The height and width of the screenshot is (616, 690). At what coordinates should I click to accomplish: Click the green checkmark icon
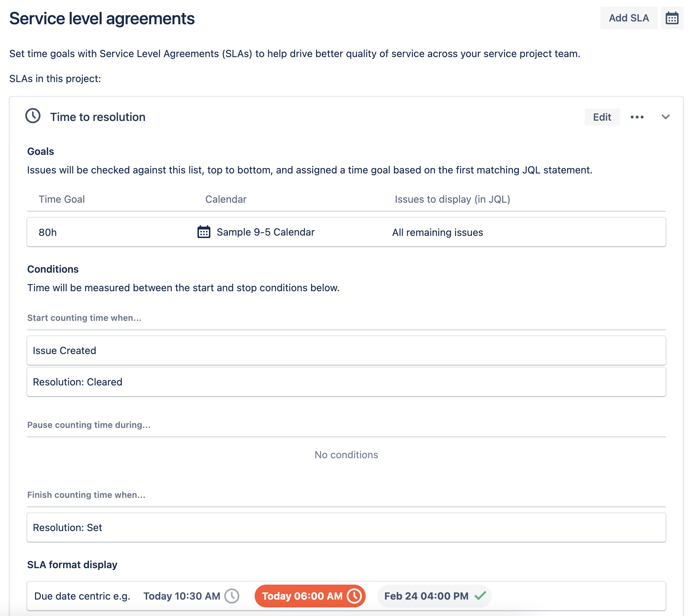(x=480, y=595)
